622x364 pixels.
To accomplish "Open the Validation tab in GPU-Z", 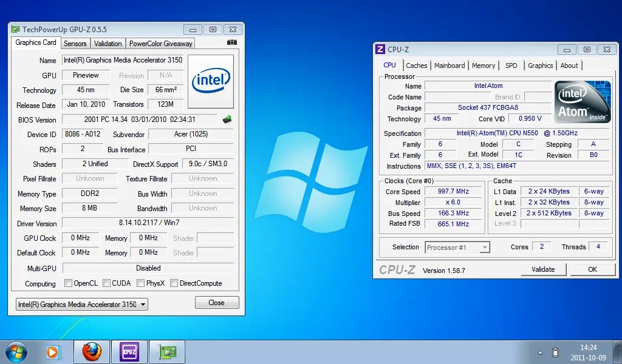I will click(x=108, y=44).
